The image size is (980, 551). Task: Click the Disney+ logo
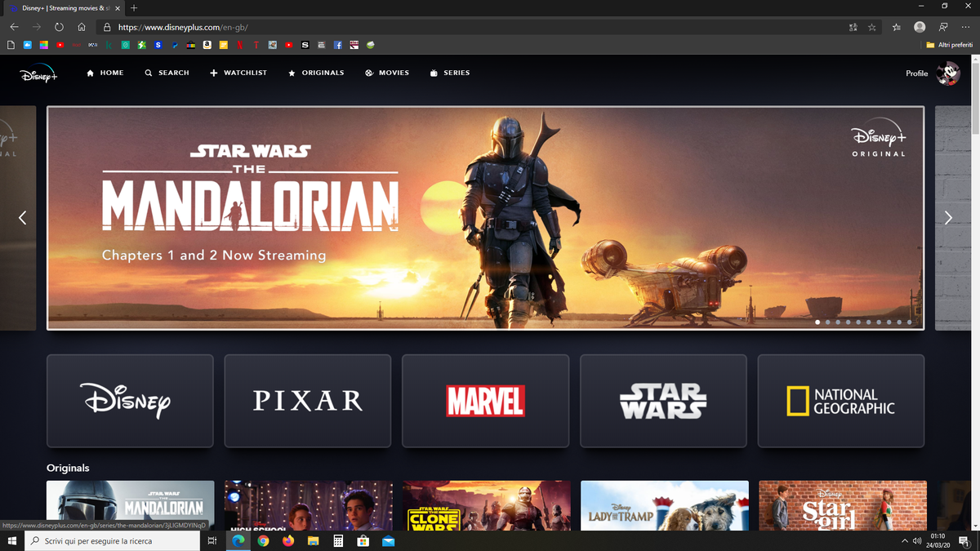pos(37,74)
